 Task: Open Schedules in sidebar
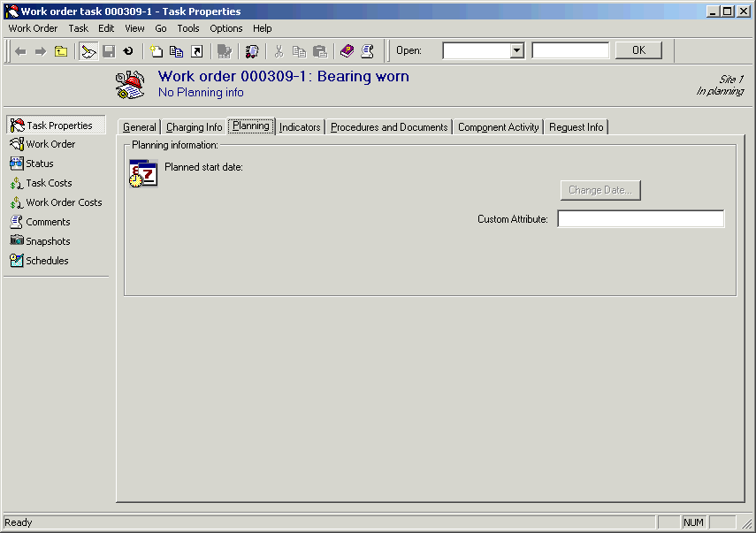pos(39,261)
